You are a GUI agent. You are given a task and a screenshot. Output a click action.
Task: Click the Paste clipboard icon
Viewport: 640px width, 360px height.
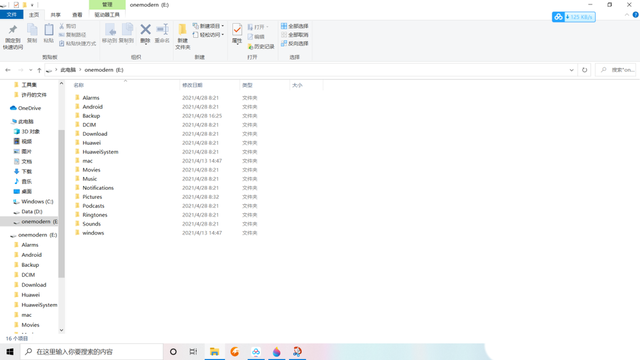point(49,33)
